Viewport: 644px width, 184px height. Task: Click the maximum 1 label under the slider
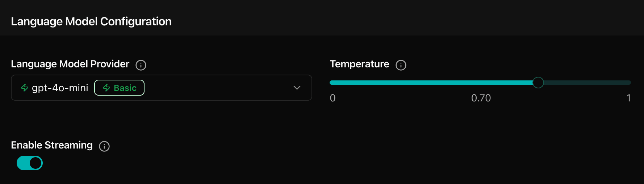click(x=628, y=98)
